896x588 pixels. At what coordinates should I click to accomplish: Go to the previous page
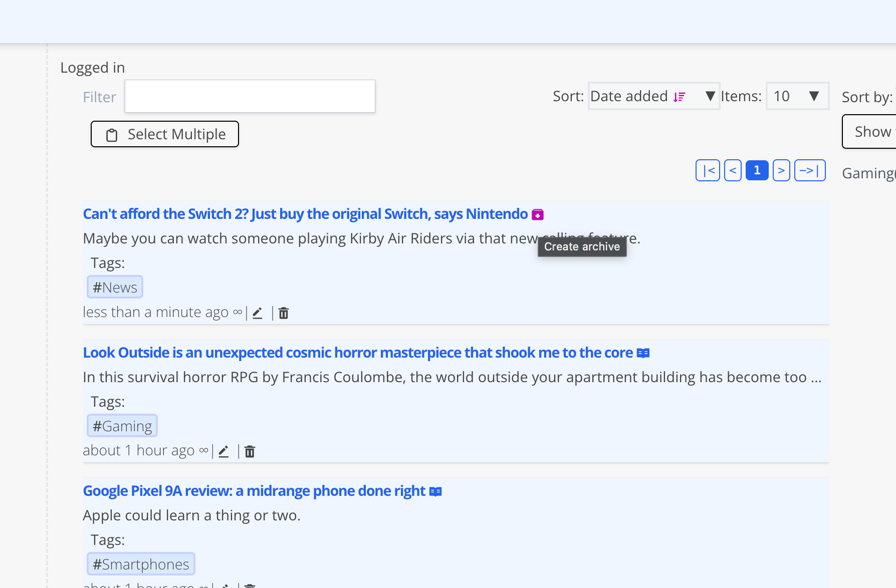pos(733,170)
